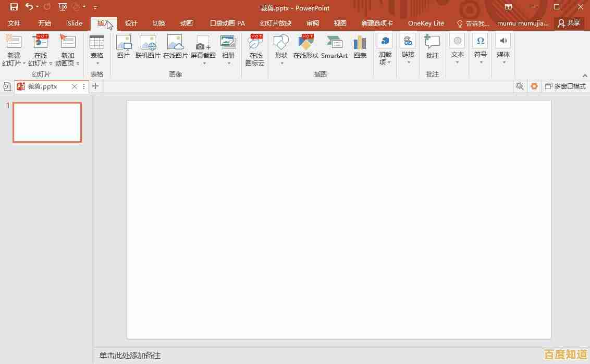The height and width of the screenshot is (364, 590).
Task: Select slide 1 thumbnail in the panel
Action: (47, 122)
